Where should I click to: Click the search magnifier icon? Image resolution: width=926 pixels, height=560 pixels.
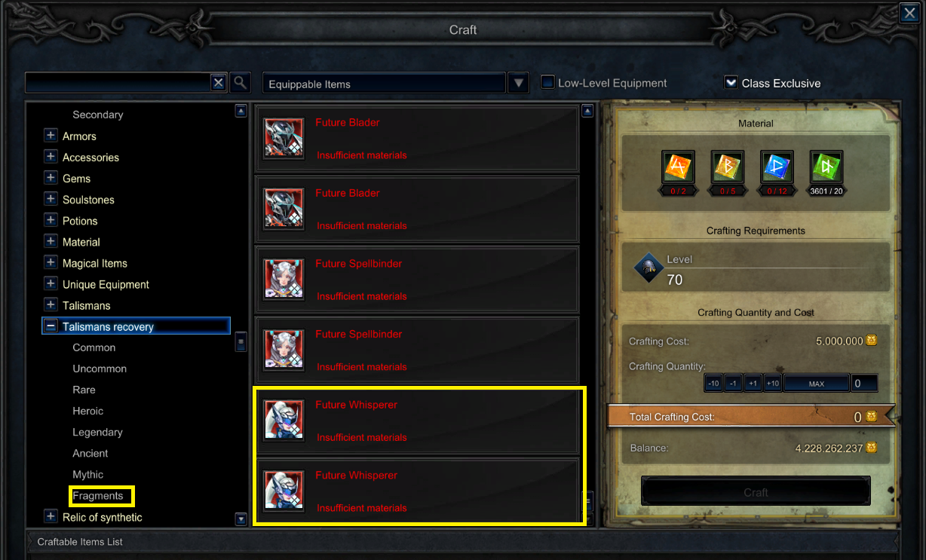(x=240, y=83)
